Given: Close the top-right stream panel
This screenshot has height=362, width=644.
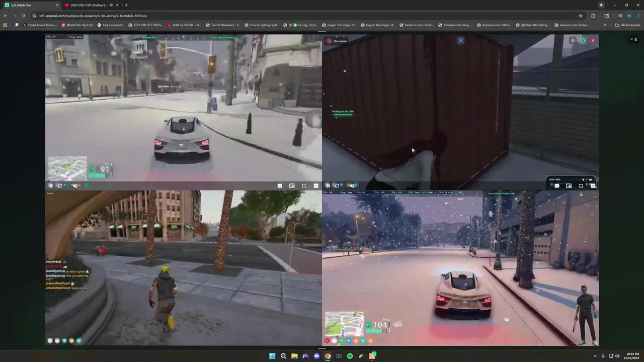Looking at the screenshot, I should (x=593, y=40).
